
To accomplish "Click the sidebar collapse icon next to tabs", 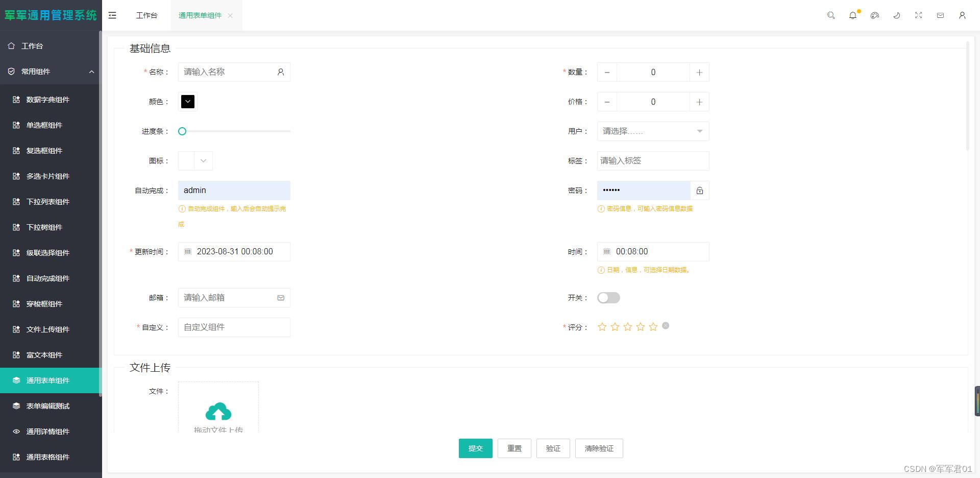I will (112, 15).
